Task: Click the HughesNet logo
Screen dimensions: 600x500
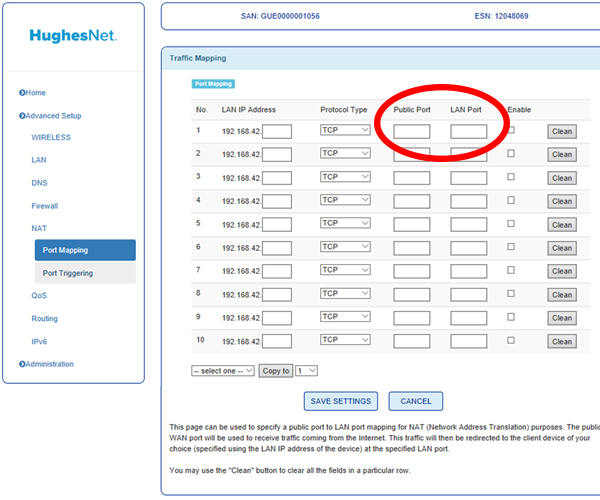Action: [73, 36]
